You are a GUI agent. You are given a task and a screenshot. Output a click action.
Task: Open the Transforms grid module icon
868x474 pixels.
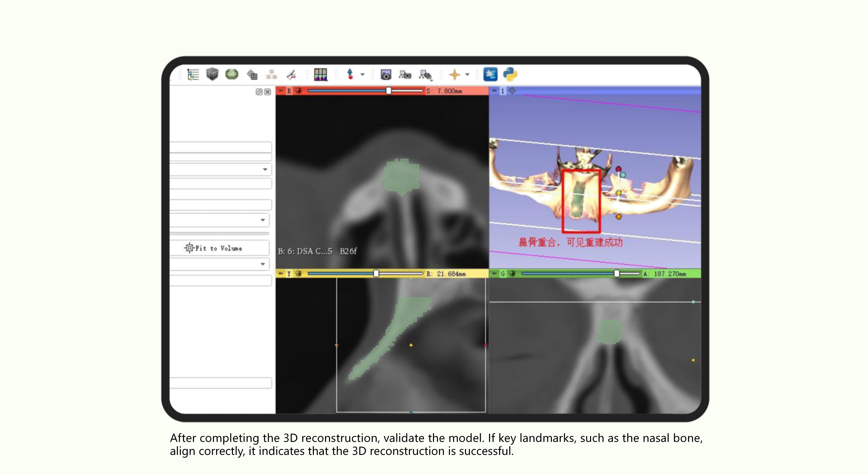(252, 74)
